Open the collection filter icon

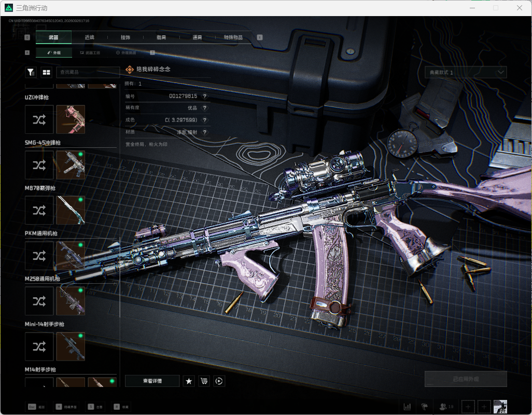31,72
